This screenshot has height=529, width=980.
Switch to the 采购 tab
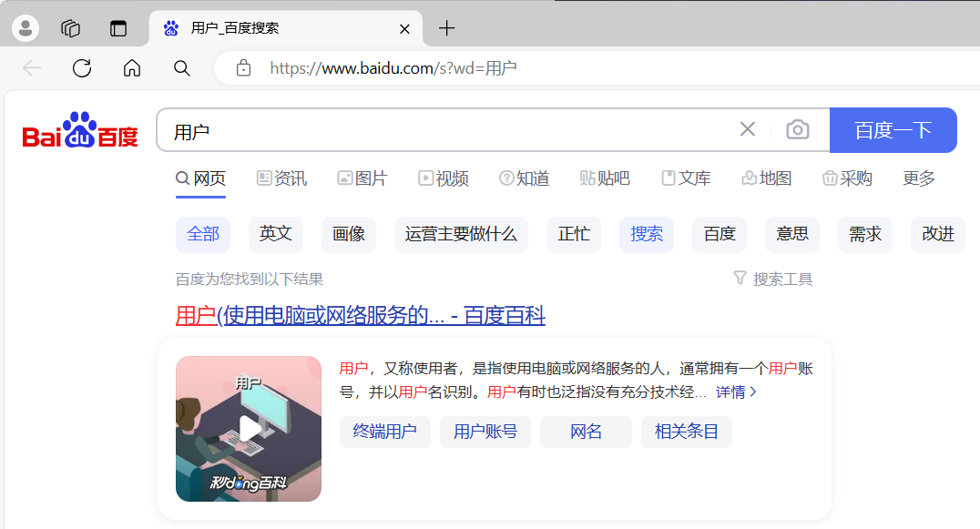coord(848,179)
